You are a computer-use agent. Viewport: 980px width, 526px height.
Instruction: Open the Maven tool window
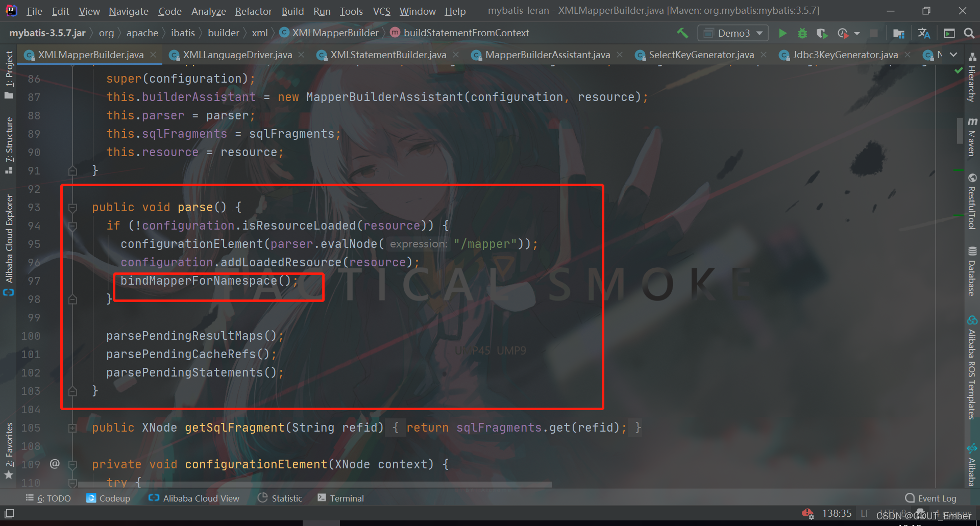[x=972, y=137]
